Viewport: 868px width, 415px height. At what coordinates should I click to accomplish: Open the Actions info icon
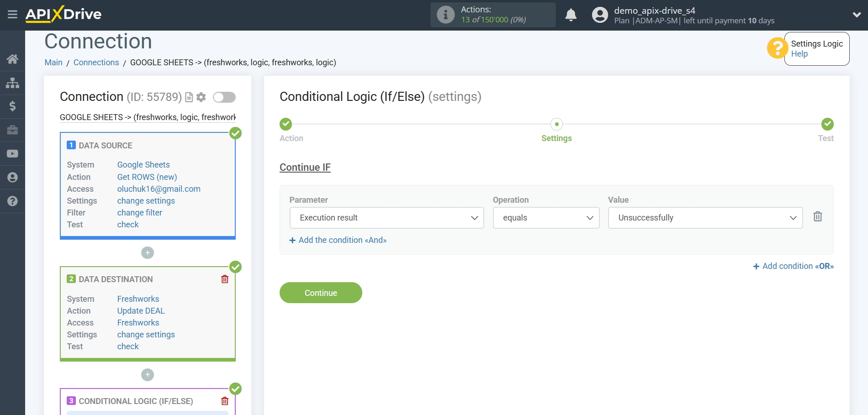[445, 15]
